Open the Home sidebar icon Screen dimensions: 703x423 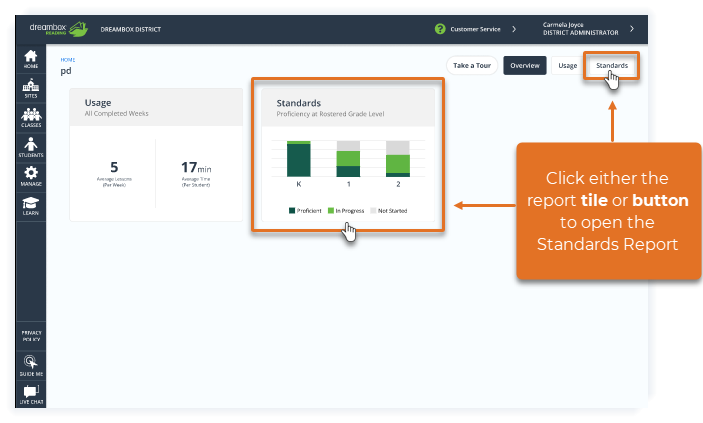click(30, 59)
